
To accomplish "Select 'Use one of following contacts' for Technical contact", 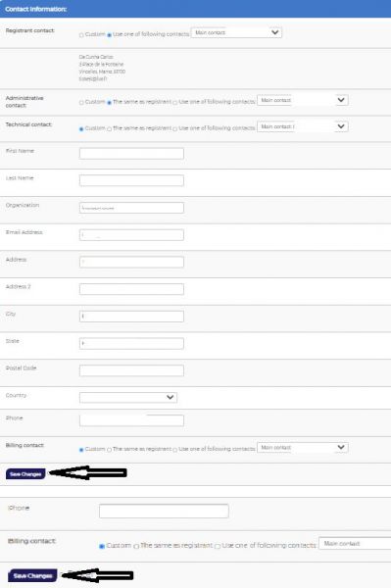I will tap(175, 129).
